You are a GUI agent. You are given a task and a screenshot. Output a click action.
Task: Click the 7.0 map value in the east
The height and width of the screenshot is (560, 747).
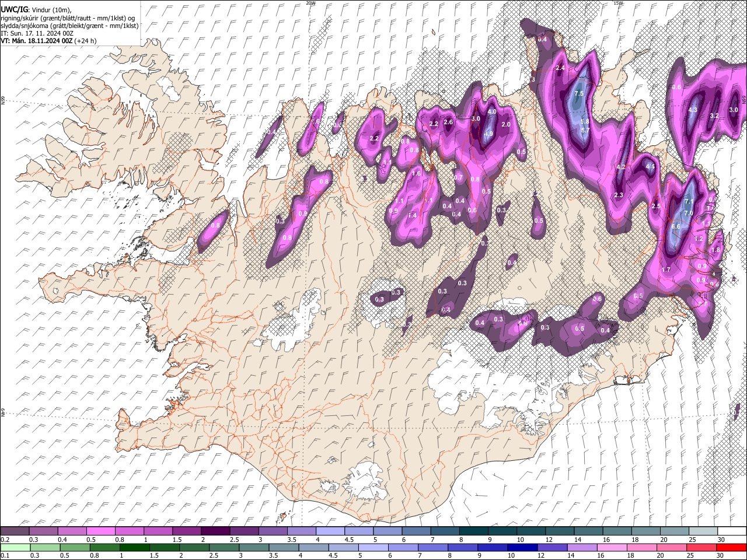[x=688, y=213]
